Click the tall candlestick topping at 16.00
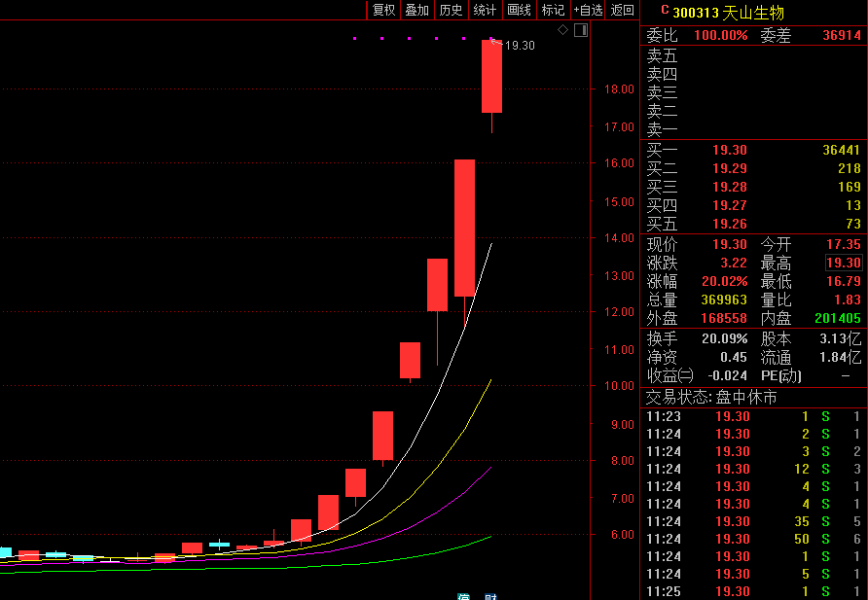 coord(464,228)
